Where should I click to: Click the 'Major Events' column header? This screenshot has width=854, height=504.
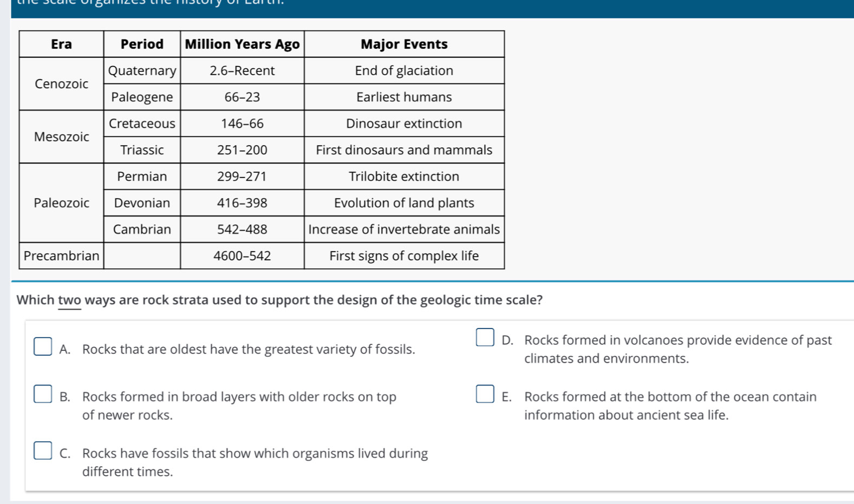coord(404,44)
